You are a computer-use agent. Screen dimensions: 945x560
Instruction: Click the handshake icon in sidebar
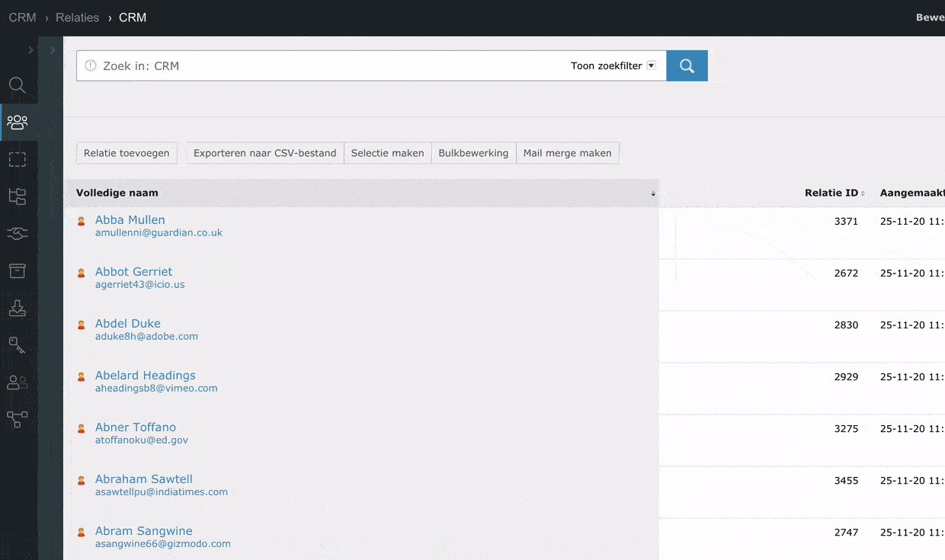(x=17, y=234)
